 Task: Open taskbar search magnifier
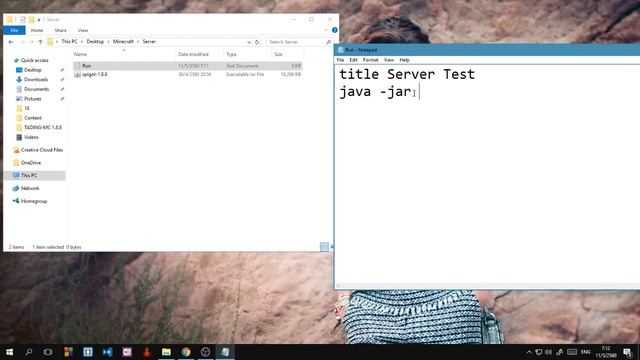(x=29, y=352)
